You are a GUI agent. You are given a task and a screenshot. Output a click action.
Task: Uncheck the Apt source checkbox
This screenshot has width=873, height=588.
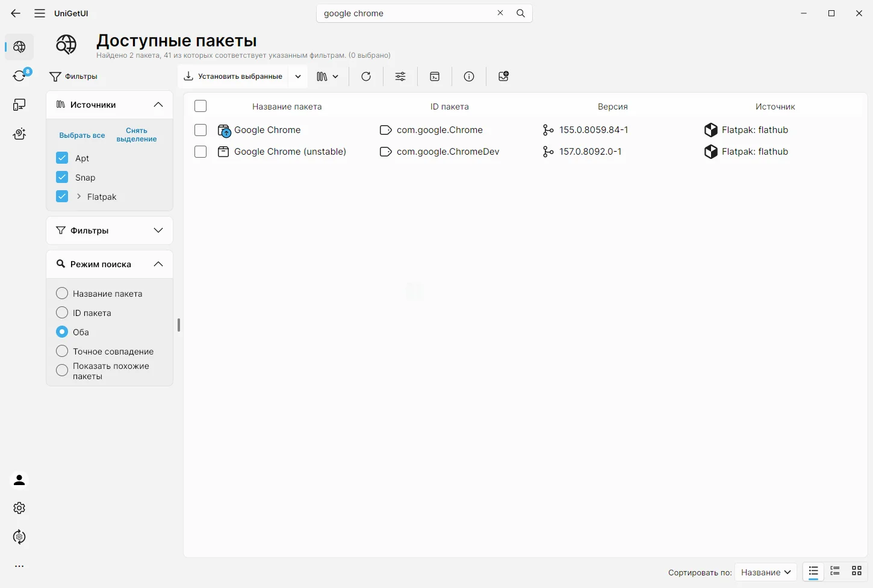[62, 158]
